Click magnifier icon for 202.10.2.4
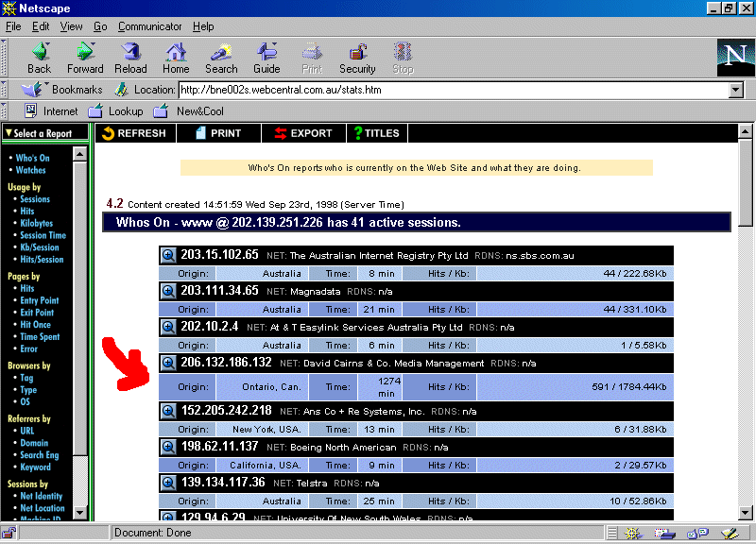The width and height of the screenshot is (756, 544). click(x=168, y=327)
